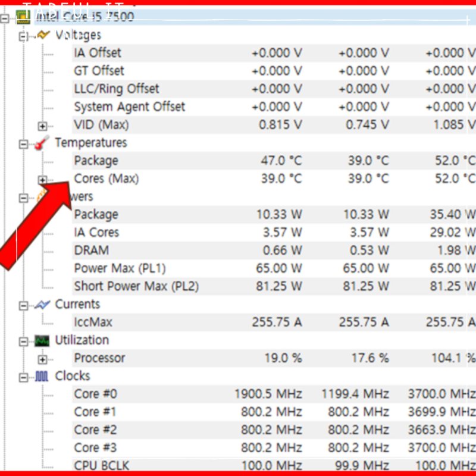Click the 104.1 % Processor utilization value
Image resolution: width=476 pixels, height=476 pixels.
453,358
